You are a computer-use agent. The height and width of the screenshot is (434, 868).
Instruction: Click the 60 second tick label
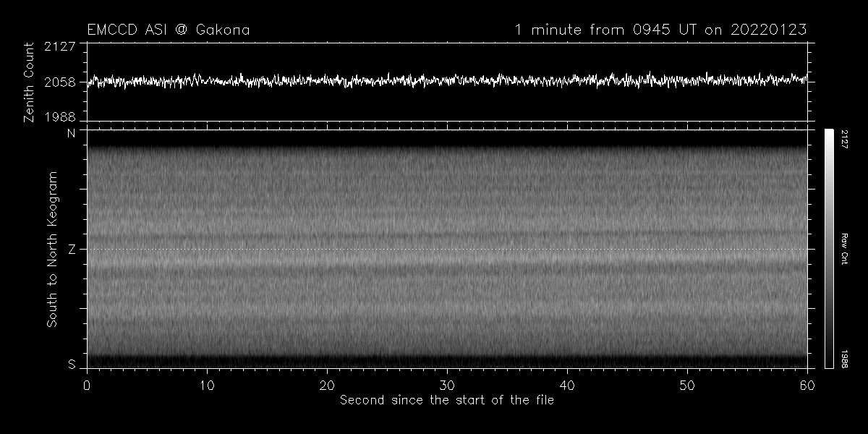tap(807, 384)
